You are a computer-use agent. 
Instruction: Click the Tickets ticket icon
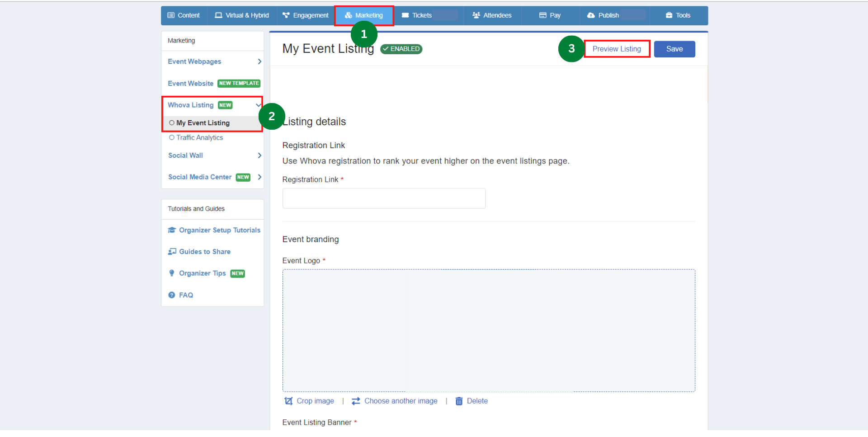point(405,15)
